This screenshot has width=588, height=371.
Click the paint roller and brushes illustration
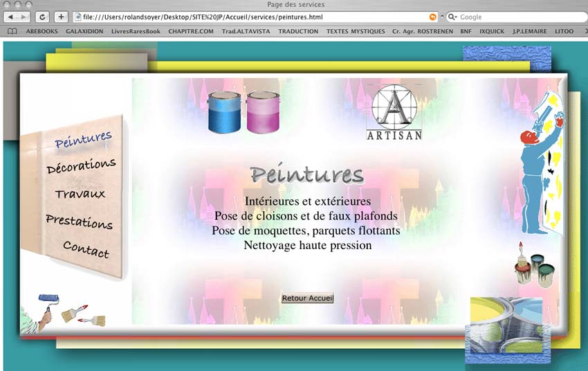[x=63, y=314]
